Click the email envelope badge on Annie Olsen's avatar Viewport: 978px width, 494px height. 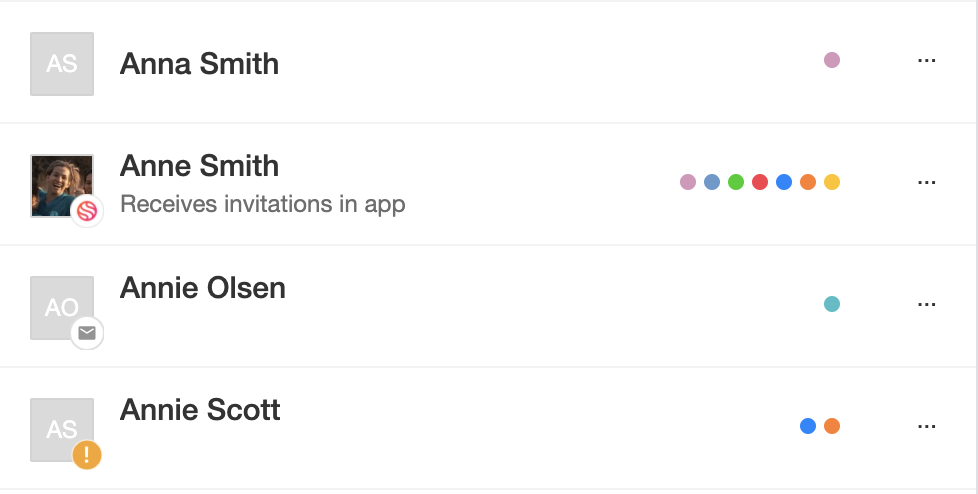87,333
